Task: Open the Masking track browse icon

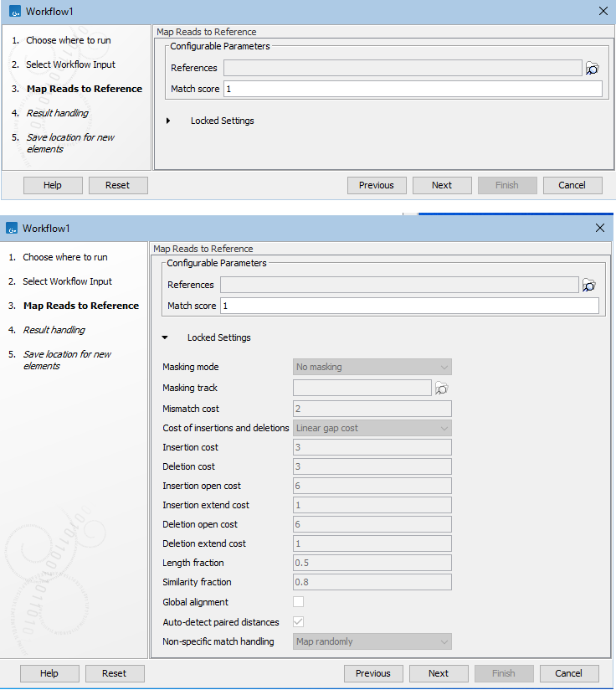Action: coord(442,388)
